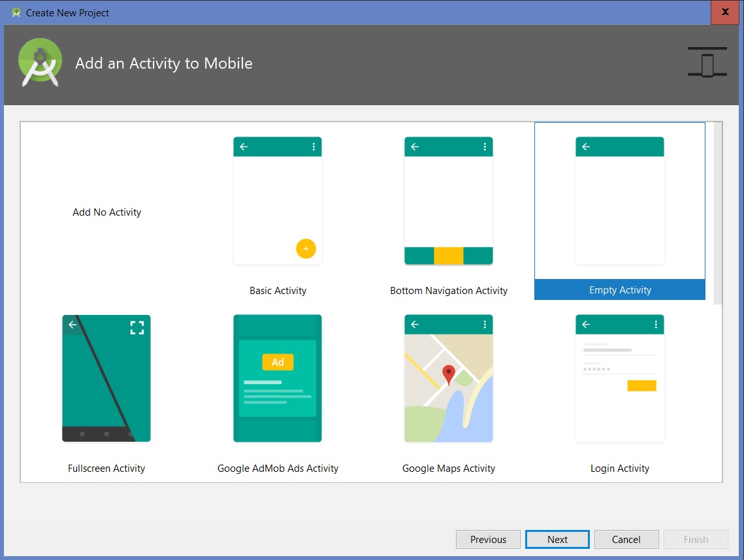Screen dimensions: 744x560
Task: Click the overflow dots in Bottom Navigation preview
Action: pyautogui.click(x=485, y=147)
